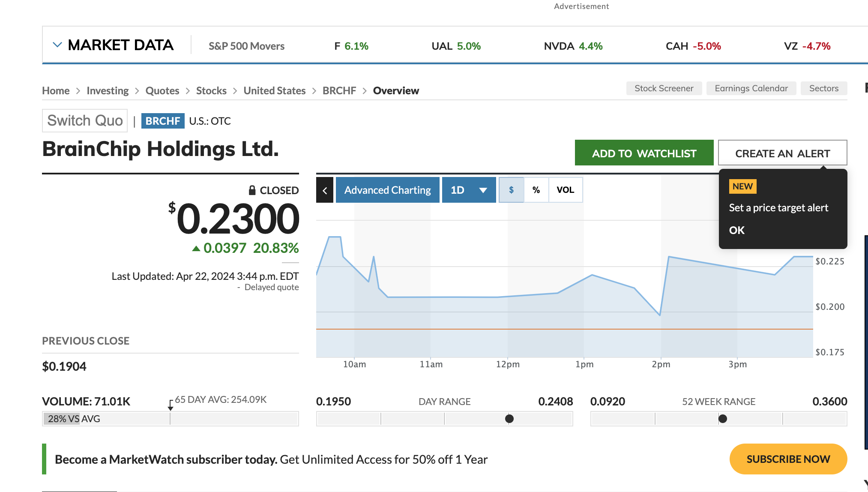The width and height of the screenshot is (868, 492).
Task: Toggle the VOL chart option
Action: (566, 190)
